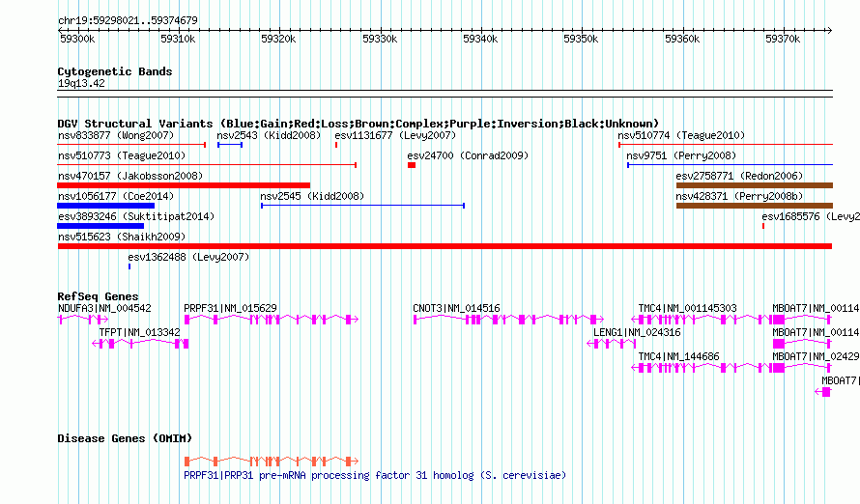The width and height of the screenshot is (860, 504).
Task: Click the TMC4|NM_001145303 gene label
Action: 687,308
